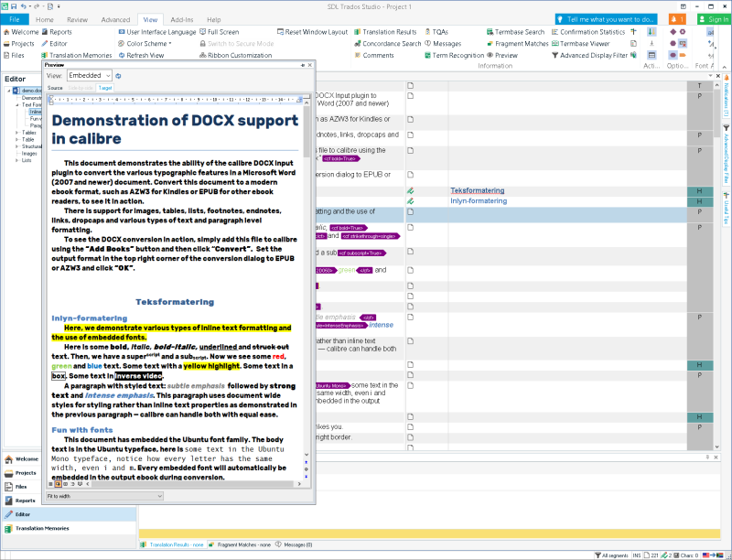Expand the Lists tree node
The image size is (732, 560).
pyautogui.click(x=16, y=160)
